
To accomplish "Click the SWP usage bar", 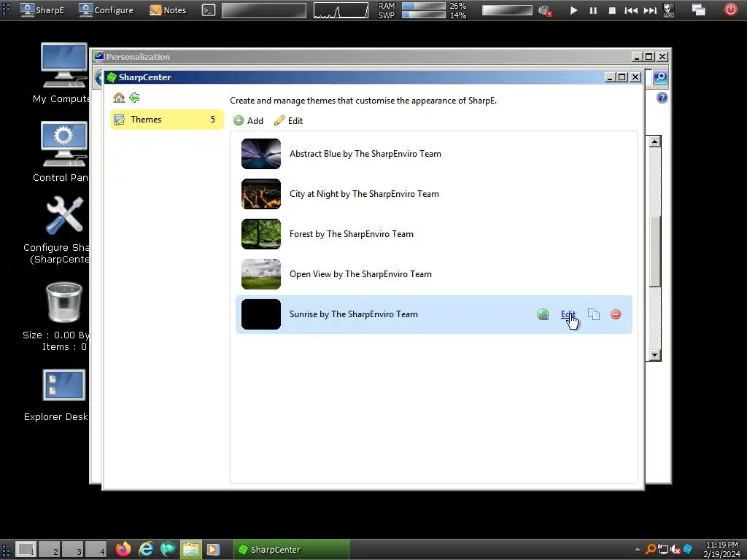I will click(x=424, y=15).
